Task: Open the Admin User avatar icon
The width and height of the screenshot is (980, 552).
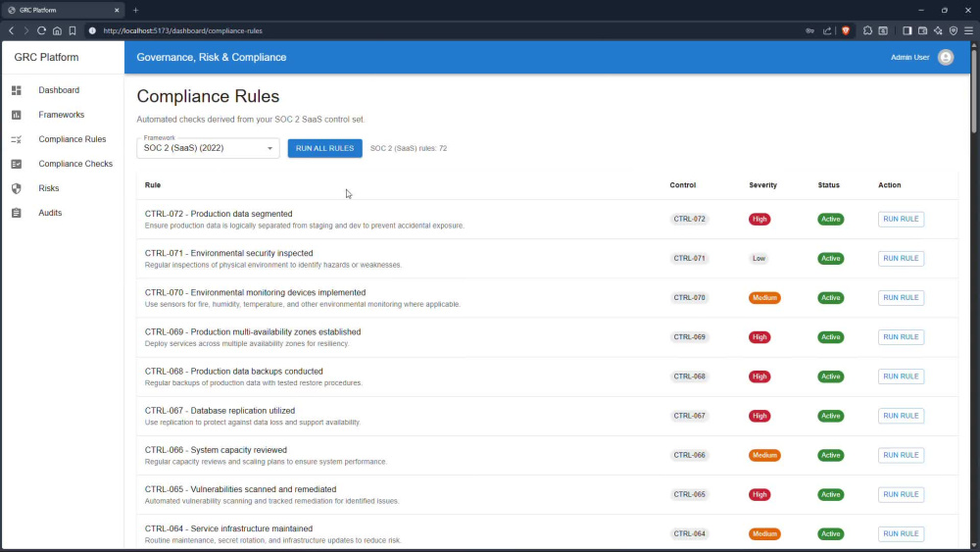Action: click(946, 58)
